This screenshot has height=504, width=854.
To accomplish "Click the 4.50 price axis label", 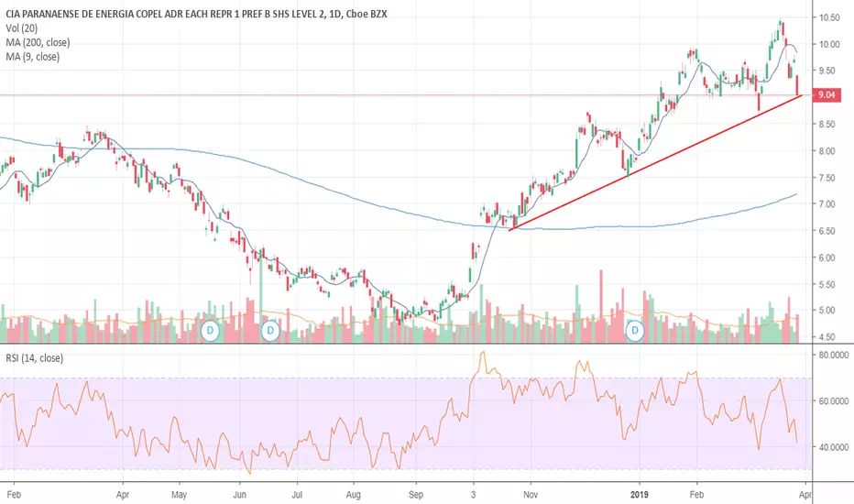I will (829, 336).
